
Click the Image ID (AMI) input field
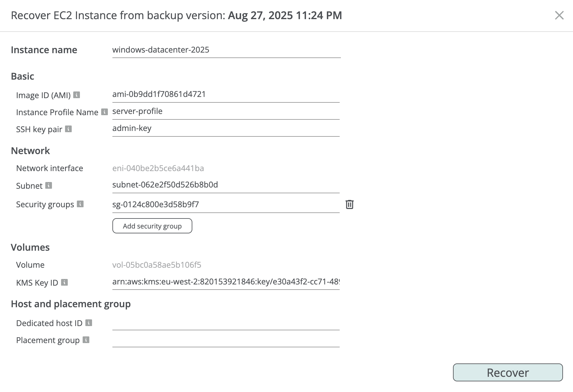225,95
